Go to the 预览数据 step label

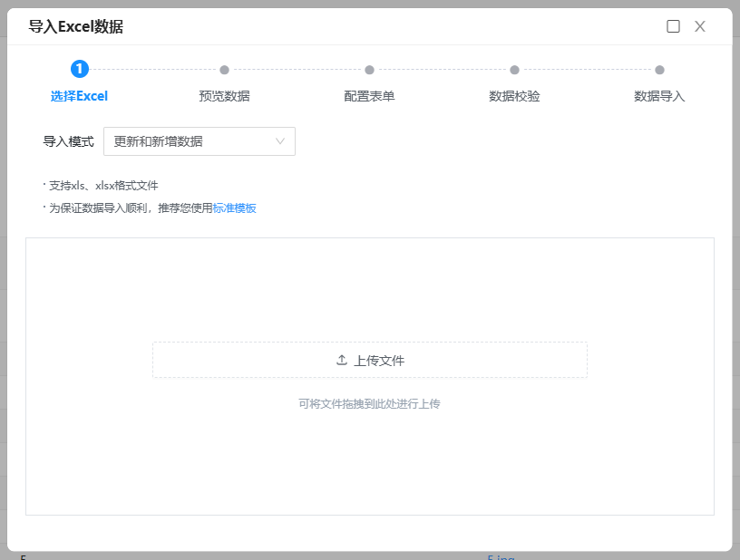click(x=224, y=96)
